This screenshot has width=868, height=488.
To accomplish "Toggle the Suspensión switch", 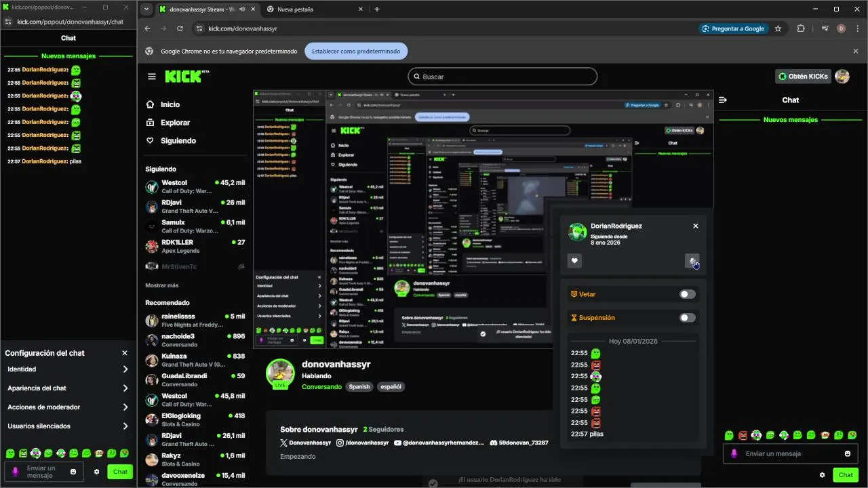I will pyautogui.click(x=688, y=318).
